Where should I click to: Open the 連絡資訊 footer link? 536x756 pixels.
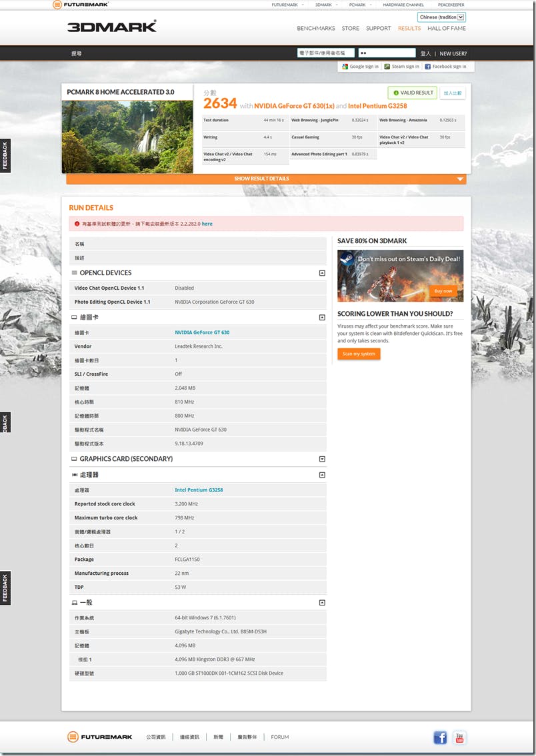[189, 737]
